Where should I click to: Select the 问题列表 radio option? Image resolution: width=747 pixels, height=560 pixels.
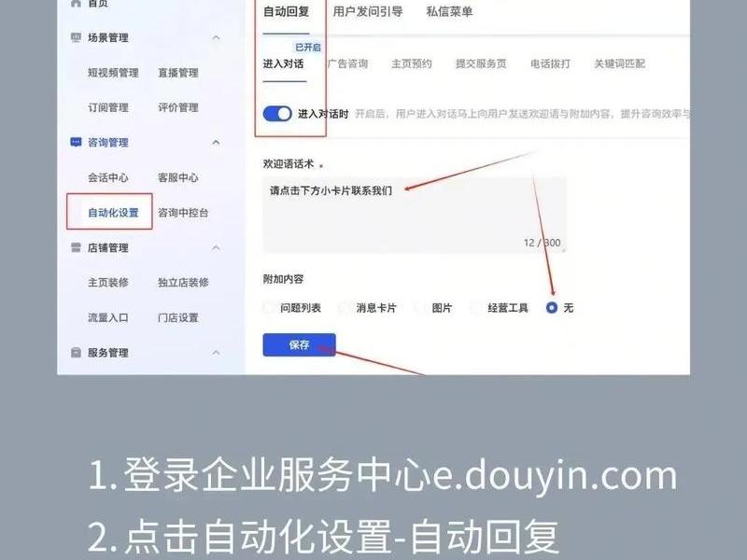click(x=268, y=308)
